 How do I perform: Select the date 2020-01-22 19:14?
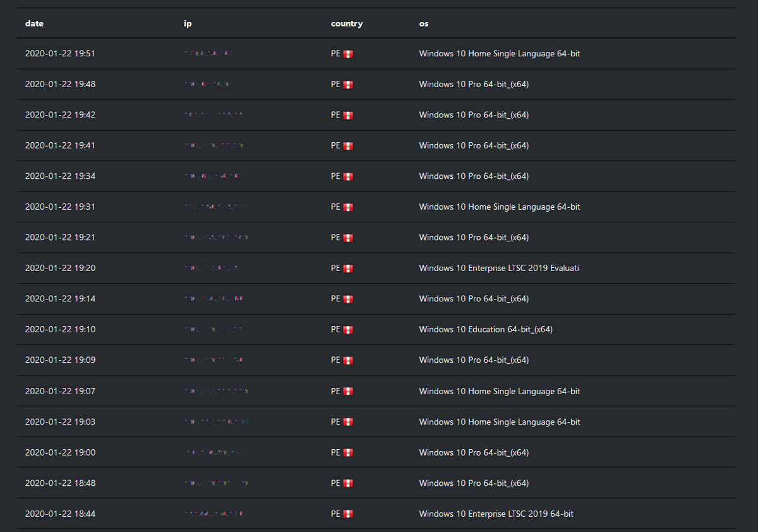pyautogui.click(x=60, y=299)
